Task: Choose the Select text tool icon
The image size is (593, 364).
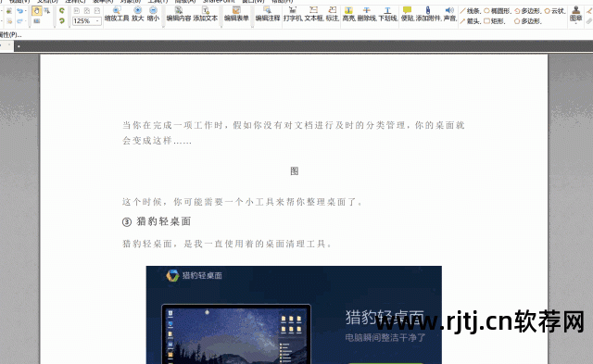Action: 46,10
